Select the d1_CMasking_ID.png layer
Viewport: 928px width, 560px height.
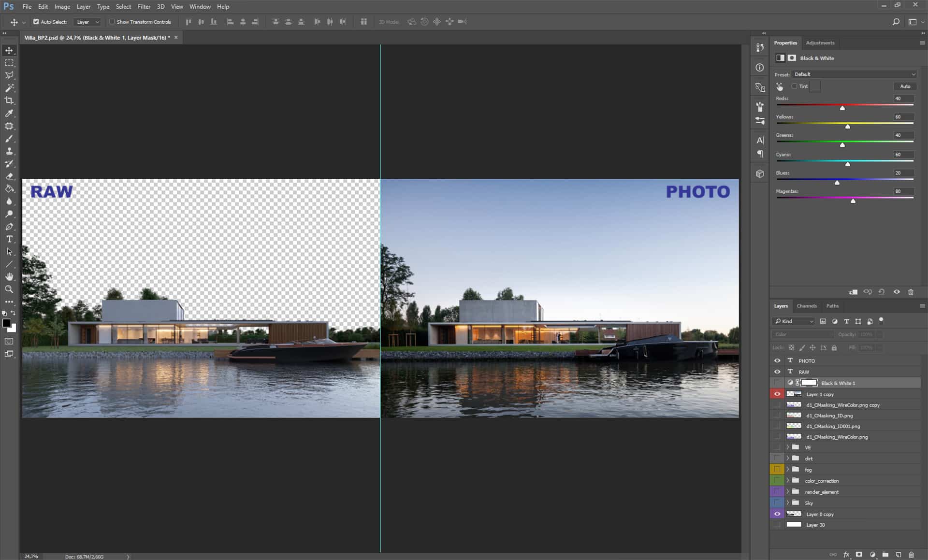tap(845, 416)
